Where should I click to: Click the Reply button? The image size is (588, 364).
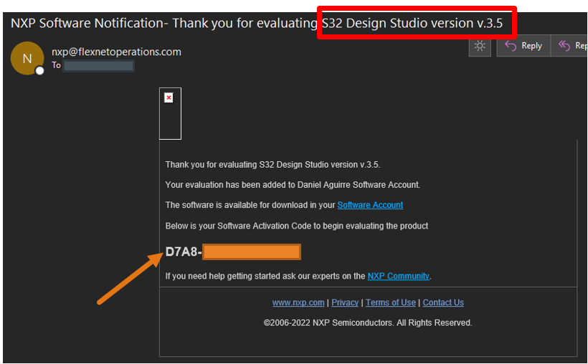click(x=523, y=46)
